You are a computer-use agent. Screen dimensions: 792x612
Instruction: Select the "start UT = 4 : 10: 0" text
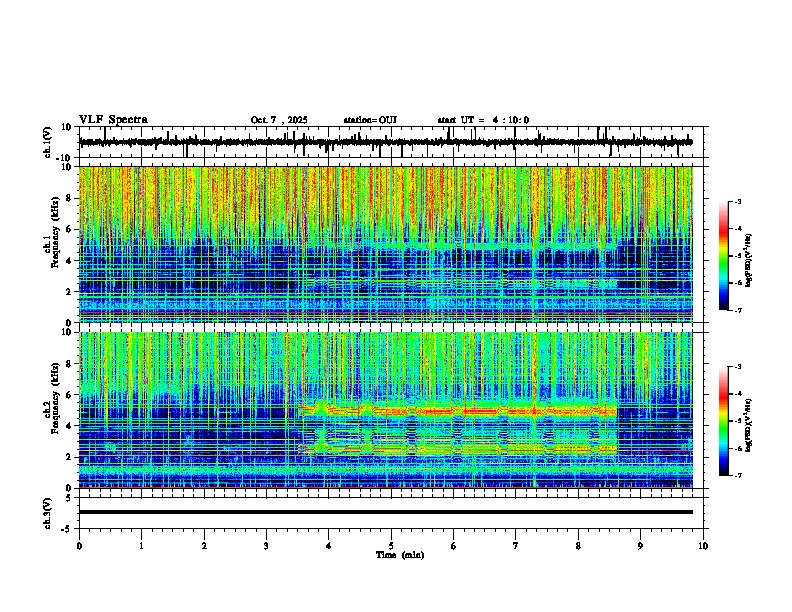coord(483,120)
